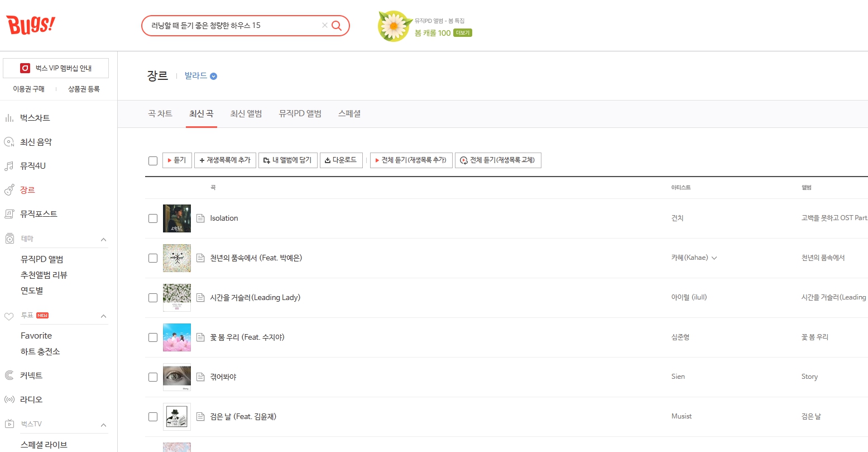Open 벅스 VIP 멤버십 안내 button
Viewport: 868px width, 452px height.
[56, 68]
